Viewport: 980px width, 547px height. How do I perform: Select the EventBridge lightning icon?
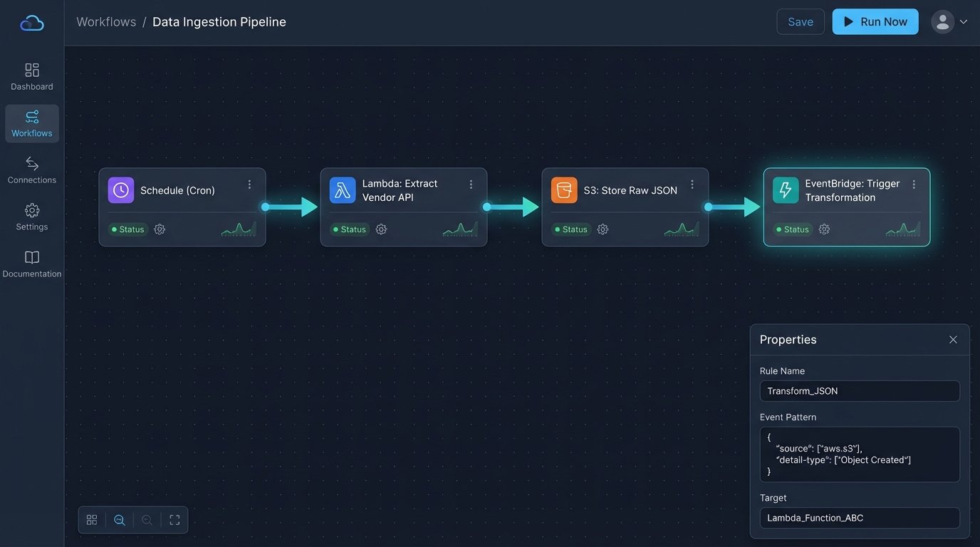click(786, 190)
